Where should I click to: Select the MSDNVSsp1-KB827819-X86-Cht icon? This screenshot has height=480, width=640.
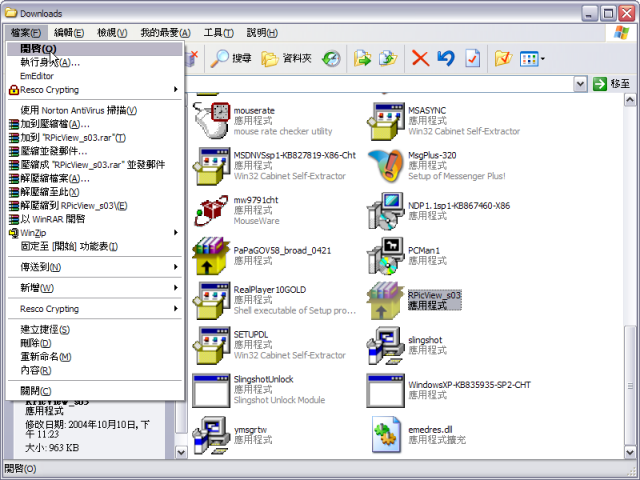[x=211, y=166]
